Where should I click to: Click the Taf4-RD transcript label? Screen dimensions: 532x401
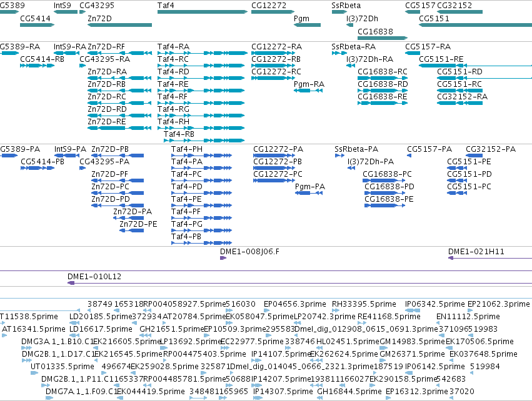(173, 72)
